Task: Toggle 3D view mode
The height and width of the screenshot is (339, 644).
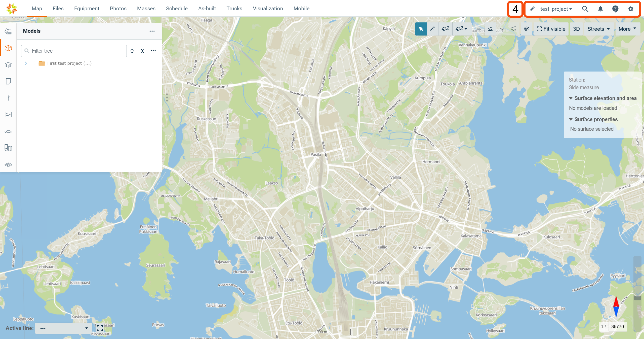Action: pos(576,29)
